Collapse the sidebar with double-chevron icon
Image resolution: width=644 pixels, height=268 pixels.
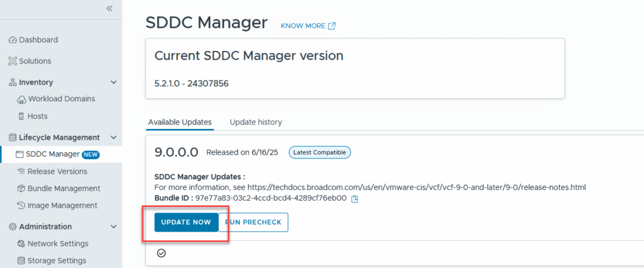(x=109, y=8)
